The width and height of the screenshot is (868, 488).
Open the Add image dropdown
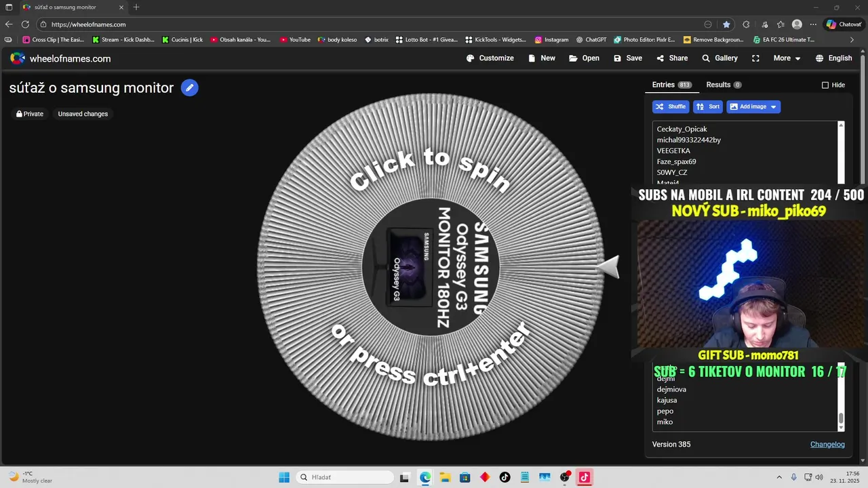(753, 106)
